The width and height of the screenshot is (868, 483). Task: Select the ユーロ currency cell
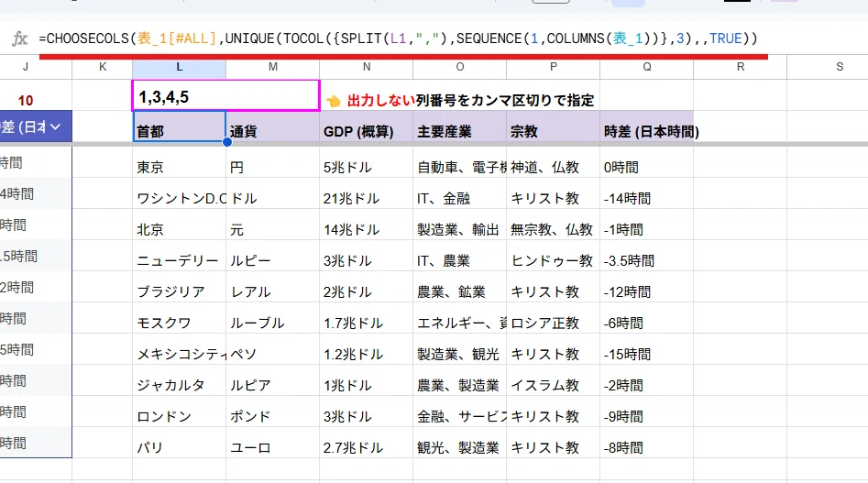point(273,442)
